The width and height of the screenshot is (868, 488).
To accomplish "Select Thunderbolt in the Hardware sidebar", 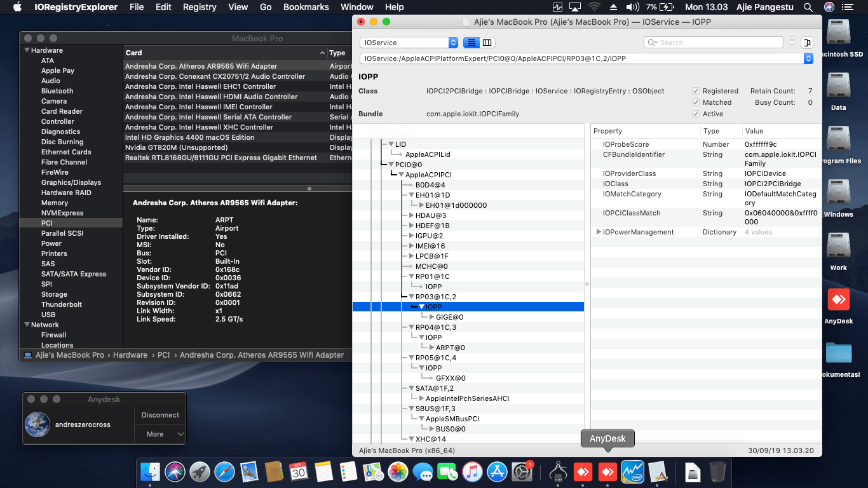I will pyautogui.click(x=62, y=304).
